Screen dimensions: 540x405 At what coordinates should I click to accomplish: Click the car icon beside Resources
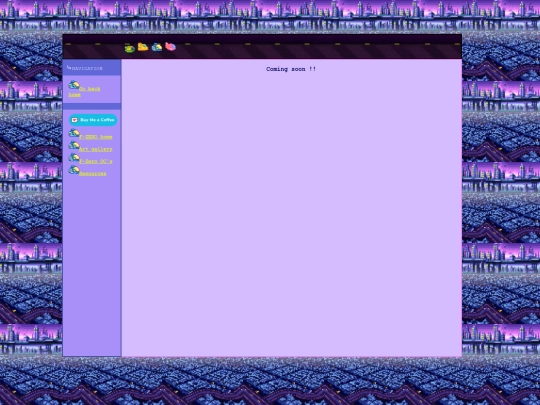tap(74, 169)
